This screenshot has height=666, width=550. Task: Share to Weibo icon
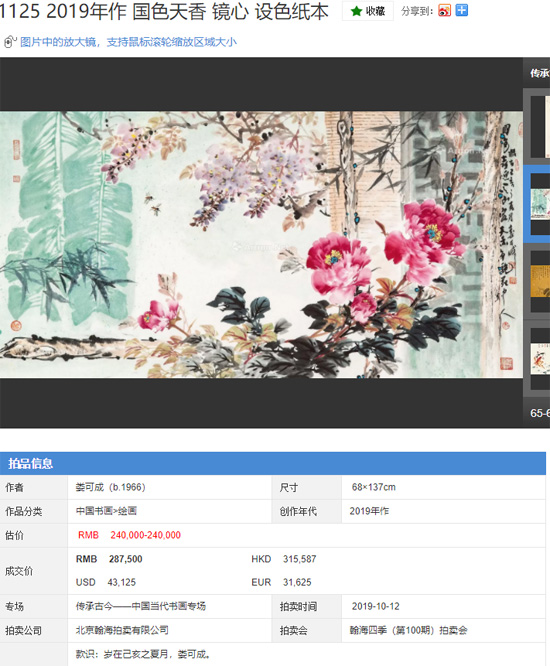[x=444, y=11]
